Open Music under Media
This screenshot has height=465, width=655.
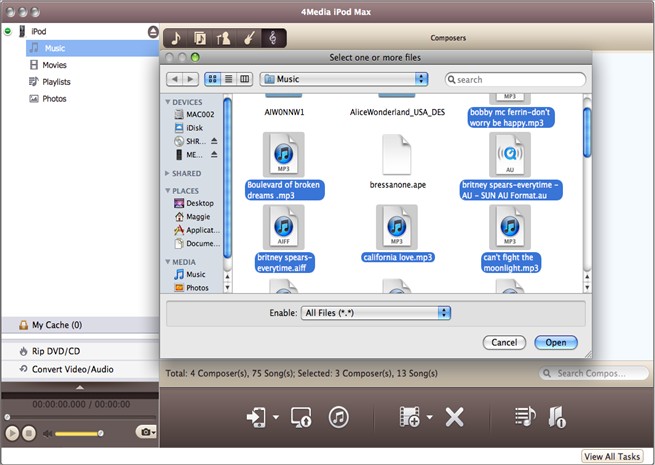tap(190, 274)
